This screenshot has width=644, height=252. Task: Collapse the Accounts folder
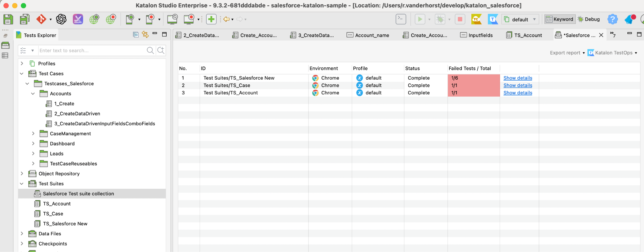pyautogui.click(x=33, y=94)
